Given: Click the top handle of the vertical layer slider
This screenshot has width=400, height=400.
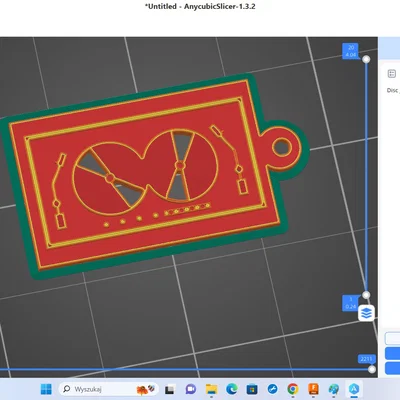Looking at the screenshot, I should coord(366,59).
